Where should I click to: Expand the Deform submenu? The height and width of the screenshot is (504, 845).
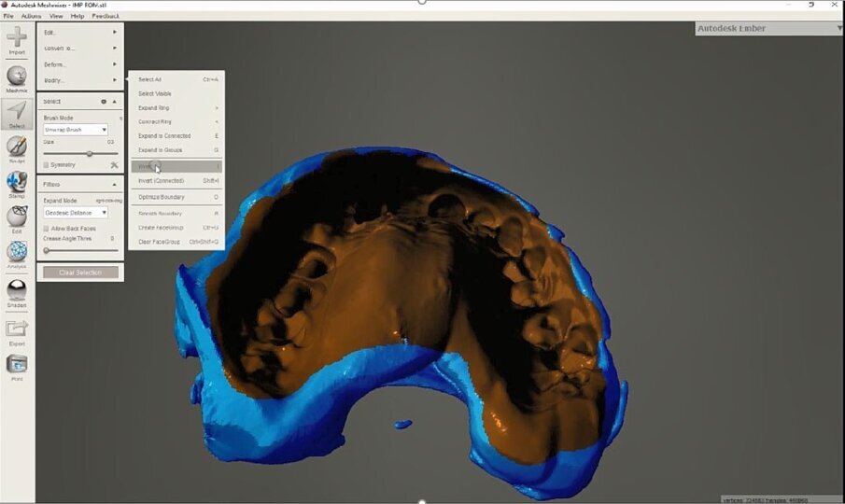[80, 64]
